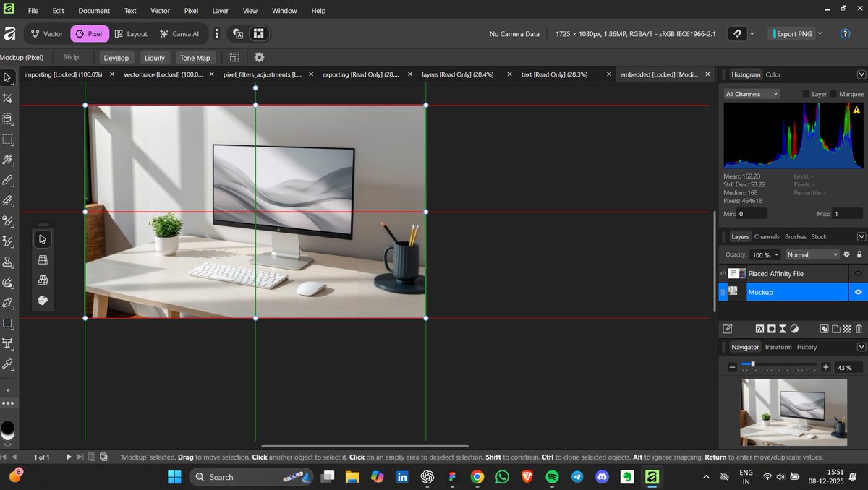
Task: Click the Develop button
Action: (116, 58)
